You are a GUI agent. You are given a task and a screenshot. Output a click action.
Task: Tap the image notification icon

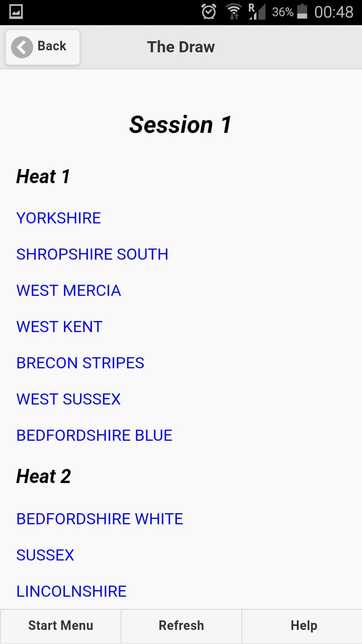16,12
